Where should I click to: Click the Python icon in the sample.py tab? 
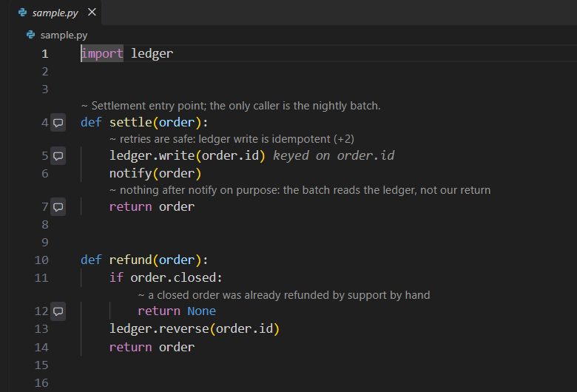point(22,13)
